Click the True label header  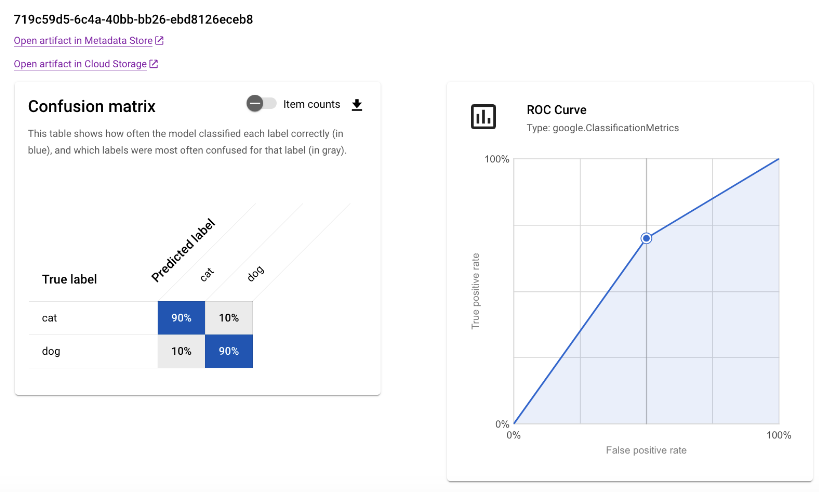(x=69, y=280)
